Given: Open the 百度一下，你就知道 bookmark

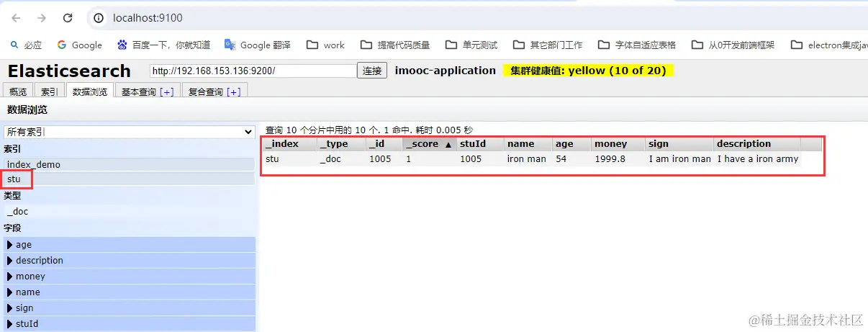Looking at the screenshot, I should [163, 45].
